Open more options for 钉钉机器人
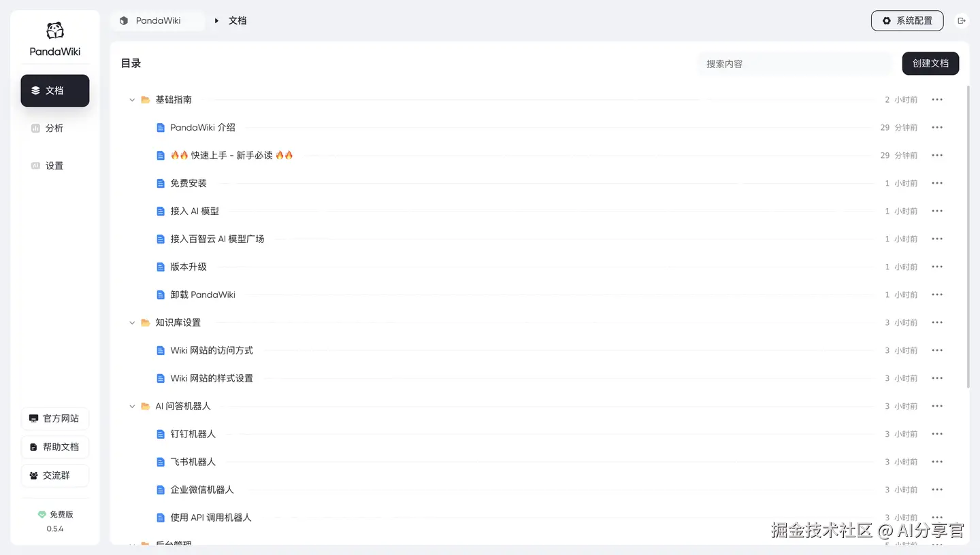 937,435
